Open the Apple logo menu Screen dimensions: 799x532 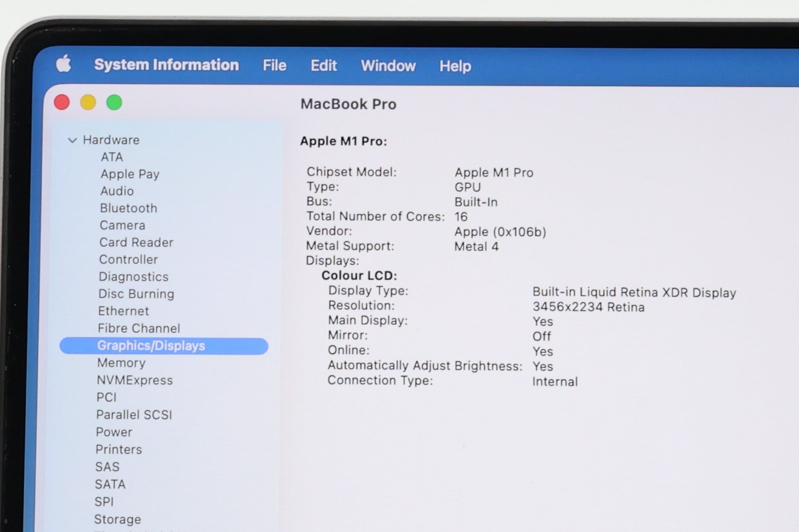63,64
